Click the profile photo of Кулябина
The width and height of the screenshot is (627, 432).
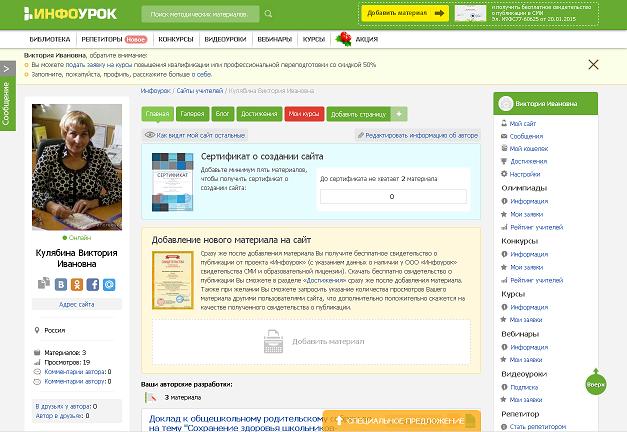pyautogui.click(x=77, y=167)
